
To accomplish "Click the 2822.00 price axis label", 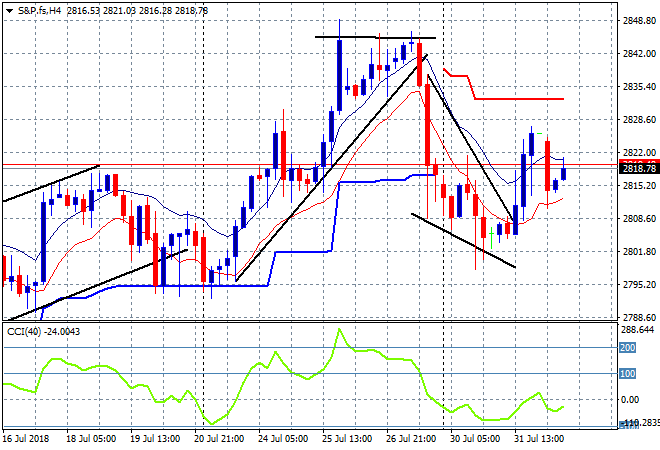I will click(639, 152).
